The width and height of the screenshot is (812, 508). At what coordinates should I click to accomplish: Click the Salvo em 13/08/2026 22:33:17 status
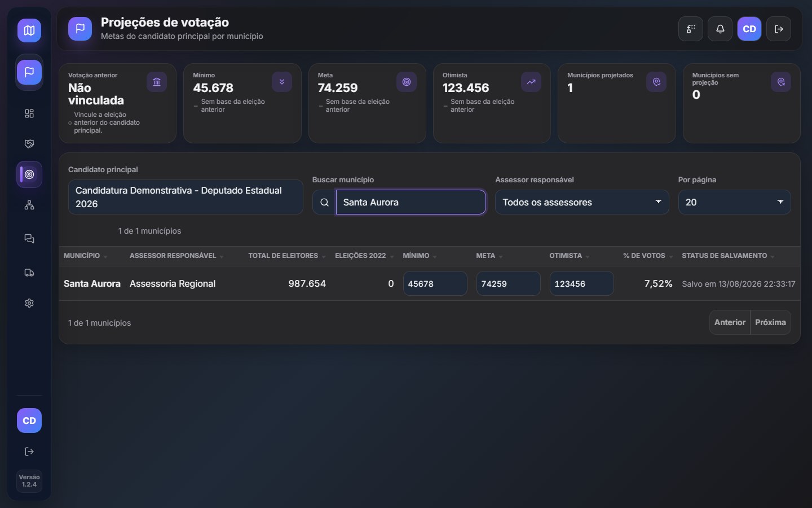pyautogui.click(x=739, y=284)
